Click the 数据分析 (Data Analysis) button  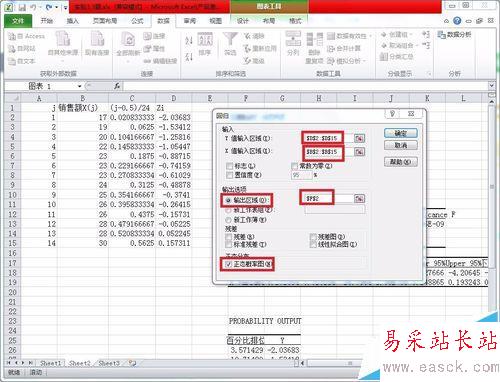coord(455,34)
